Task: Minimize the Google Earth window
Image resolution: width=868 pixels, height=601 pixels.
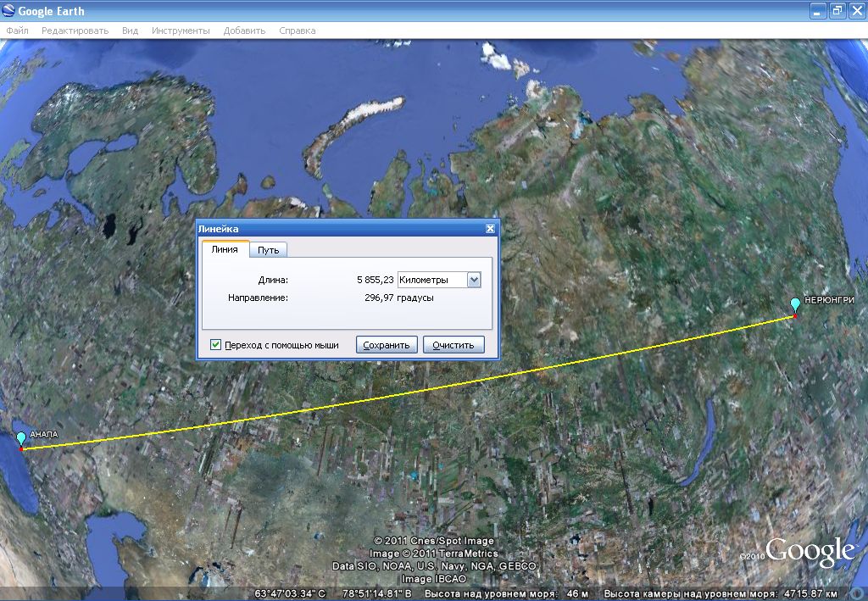Action: pyautogui.click(x=818, y=11)
